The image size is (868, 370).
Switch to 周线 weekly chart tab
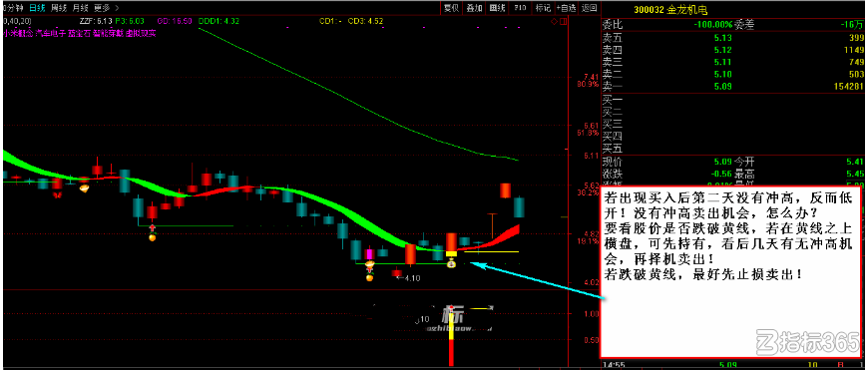tap(59, 8)
